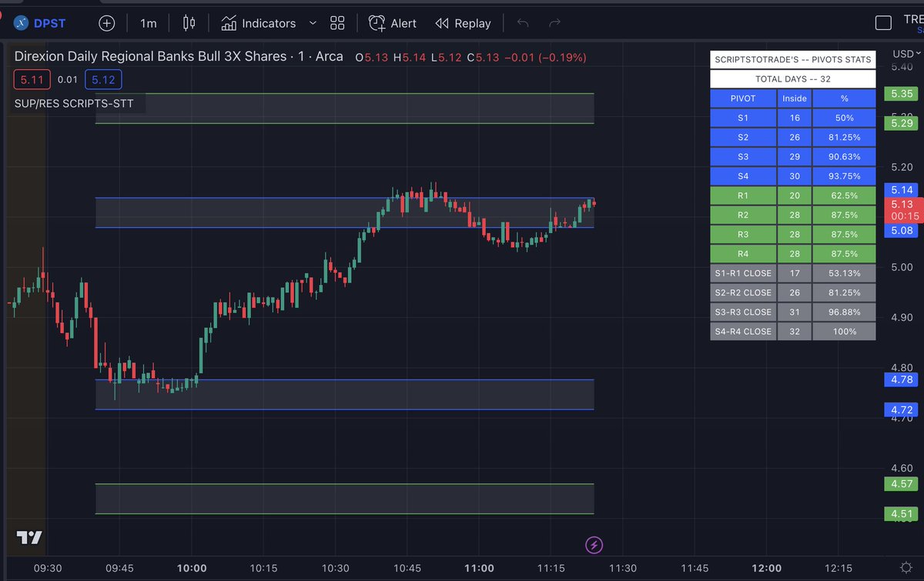Click the R4 pivot cell
Screen dimensions: 924x581
(743, 253)
